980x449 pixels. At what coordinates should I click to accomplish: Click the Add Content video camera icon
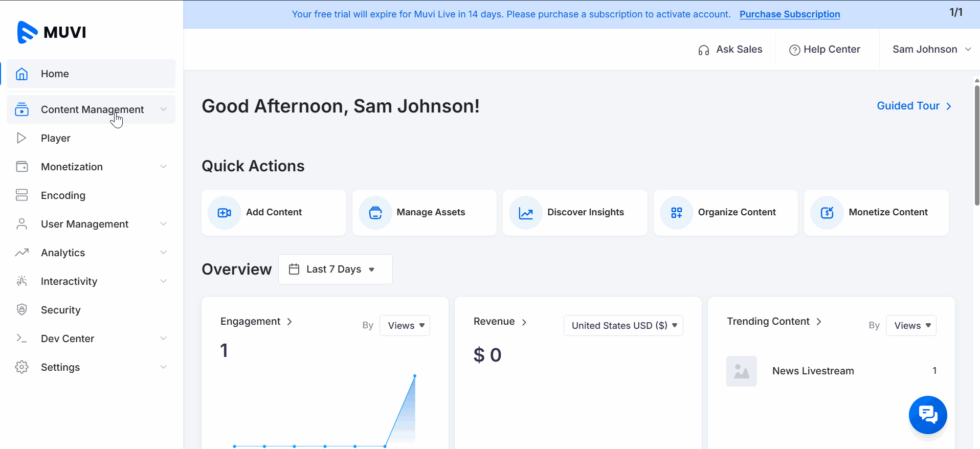(x=225, y=213)
